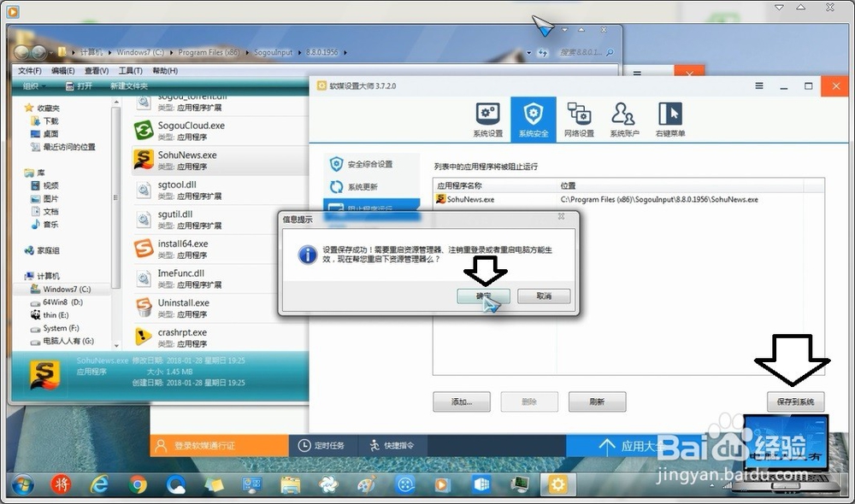Open 快捷指令 in bottom bar
855x504 pixels.
pyautogui.click(x=392, y=446)
